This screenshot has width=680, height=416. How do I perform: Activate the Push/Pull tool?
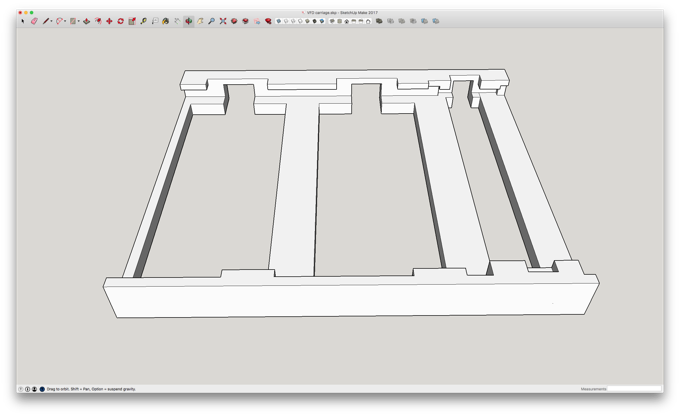click(x=86, y=21)
